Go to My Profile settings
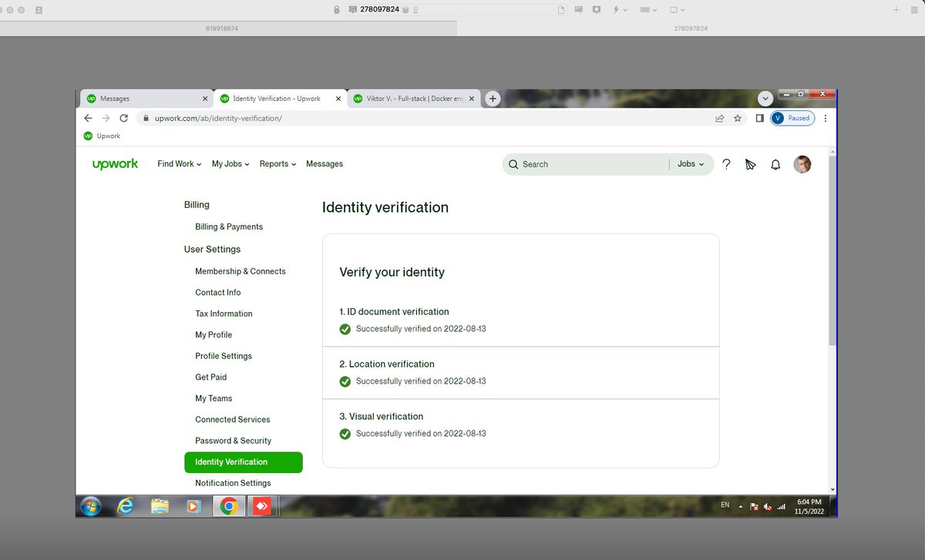The height and width of the screenshot is (560, 925). click(x=214, y=335)
